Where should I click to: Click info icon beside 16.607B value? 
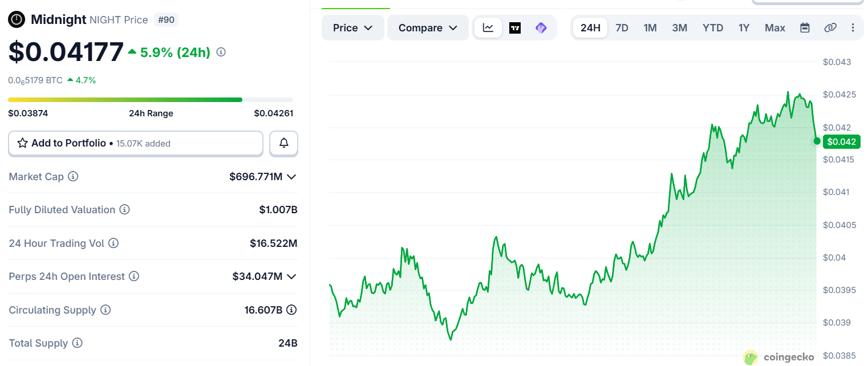click(291, 310)
